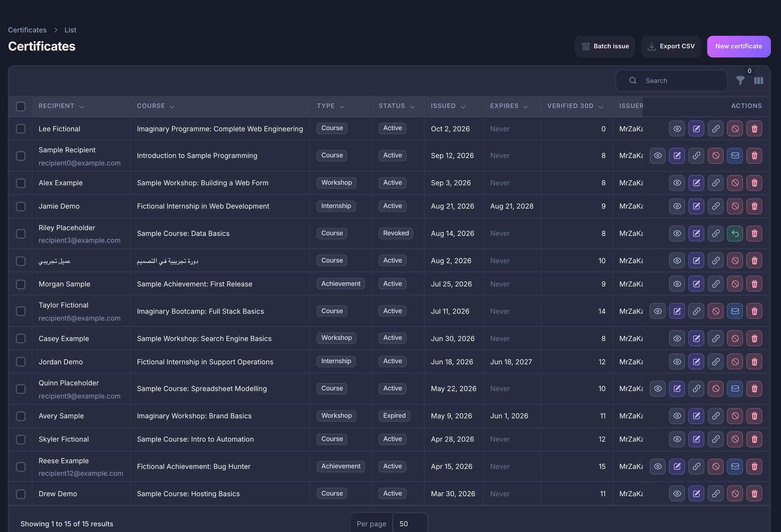Focus the Search input field
The height and width of the screenshot is (532, 781).
(x=671, y=81)
